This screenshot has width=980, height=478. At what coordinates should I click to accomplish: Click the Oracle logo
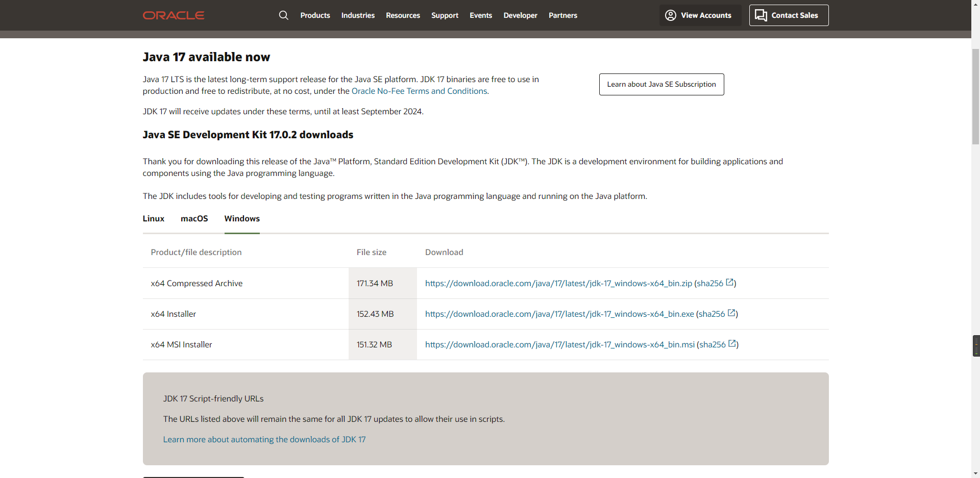(174, 15)
